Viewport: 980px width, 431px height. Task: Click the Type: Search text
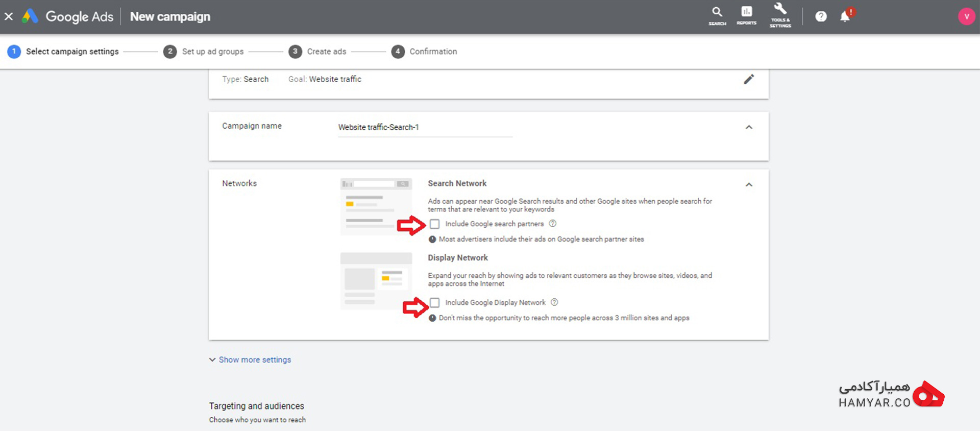[245, 79]
